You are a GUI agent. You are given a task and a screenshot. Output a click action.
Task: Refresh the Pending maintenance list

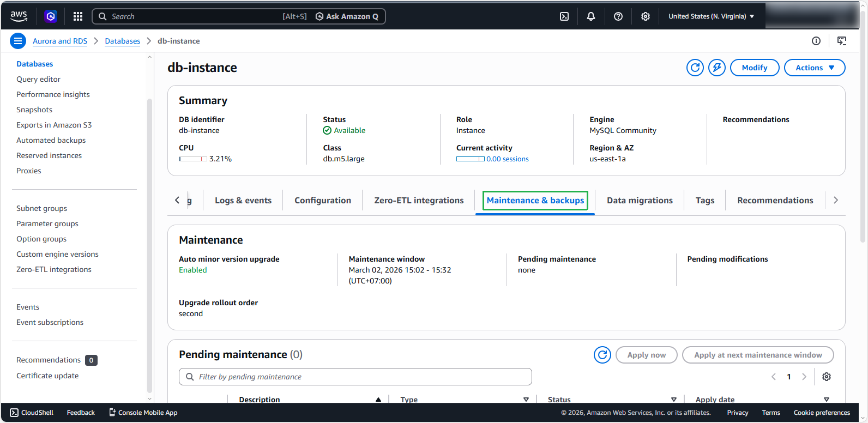point(602,355)
